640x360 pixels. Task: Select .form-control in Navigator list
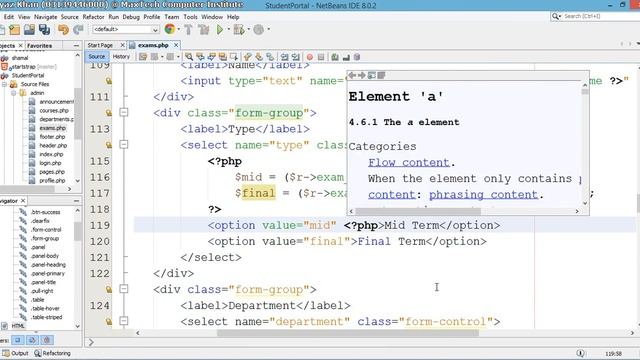tap(46, 229)
